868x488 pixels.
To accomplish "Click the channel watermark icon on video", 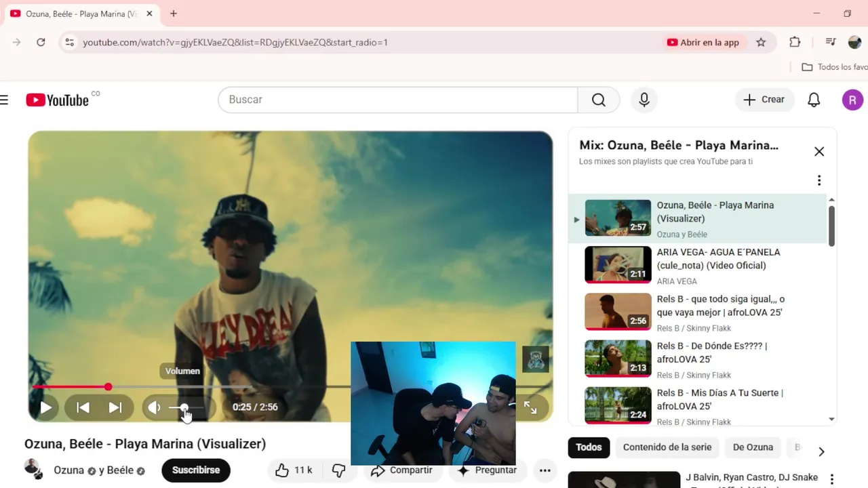I will [x=536, y=359].
